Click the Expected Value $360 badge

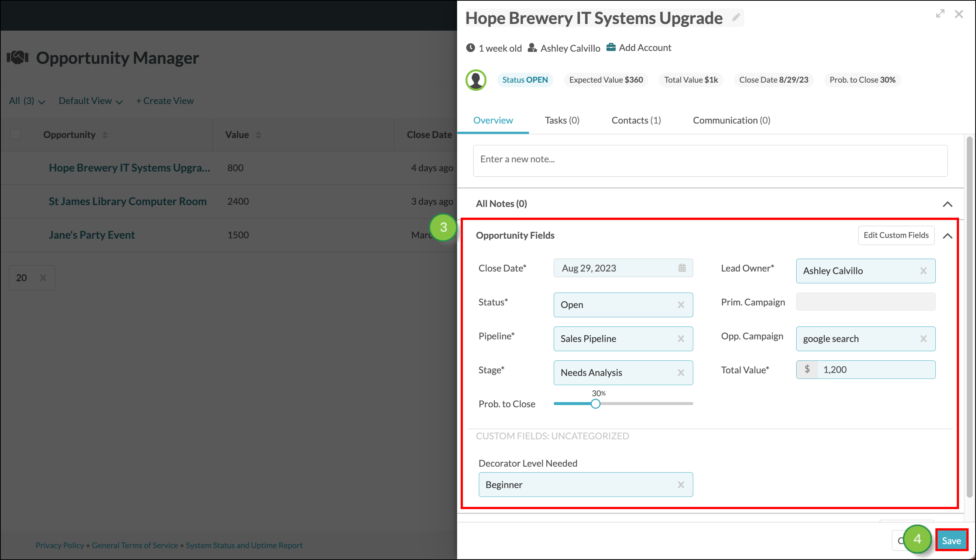606,80
